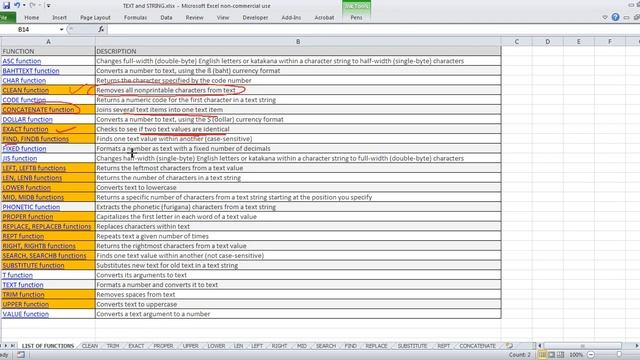Open the Name Box dropdown arrow
The height and width of the screenshot is (360, 640).
point(61,29)
